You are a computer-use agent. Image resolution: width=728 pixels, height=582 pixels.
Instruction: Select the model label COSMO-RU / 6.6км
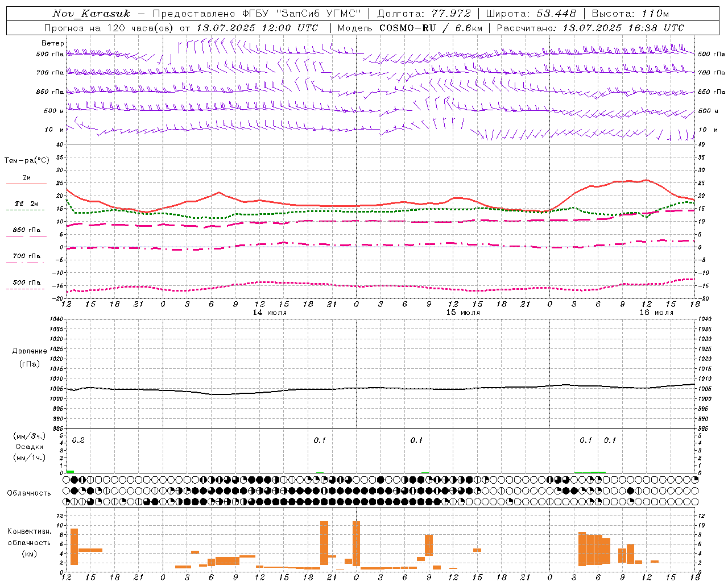(431, 28)
